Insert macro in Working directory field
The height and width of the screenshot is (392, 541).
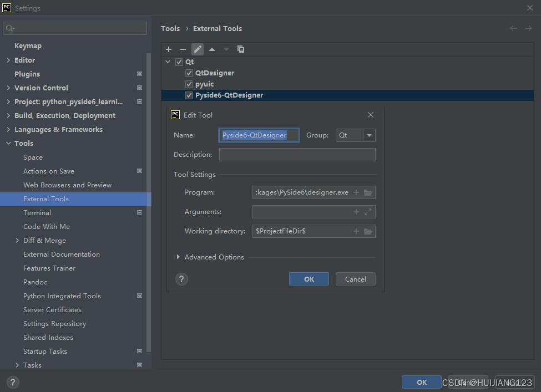coord(356,231)
